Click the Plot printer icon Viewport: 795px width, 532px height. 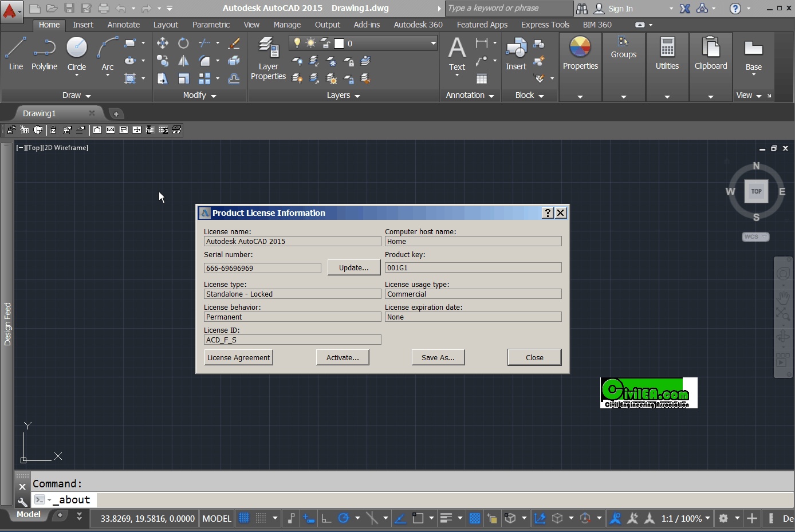pyautogui.click(x=104, y=8)
